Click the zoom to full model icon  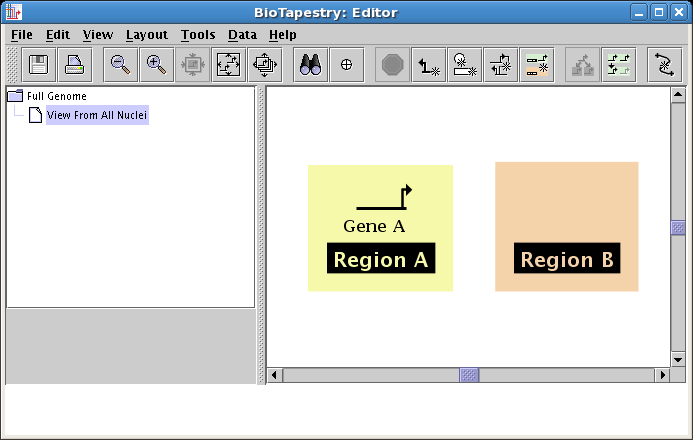(228, 64)
